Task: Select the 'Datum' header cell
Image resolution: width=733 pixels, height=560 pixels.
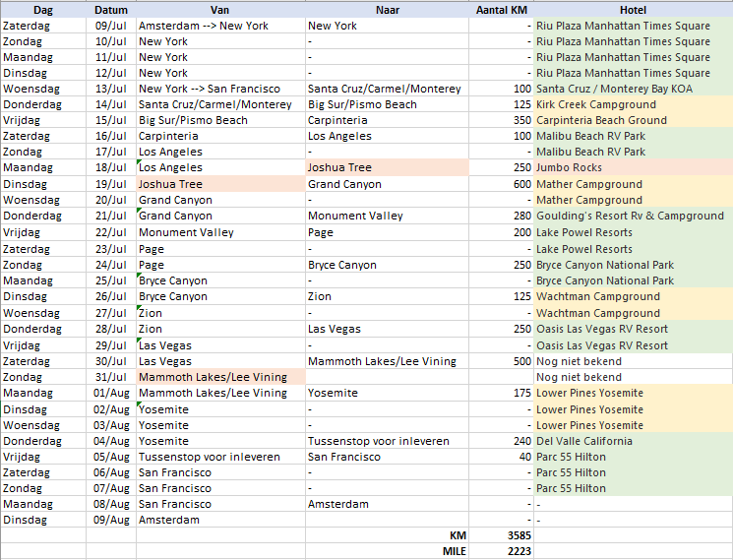Action: click(x=111, y=9)
